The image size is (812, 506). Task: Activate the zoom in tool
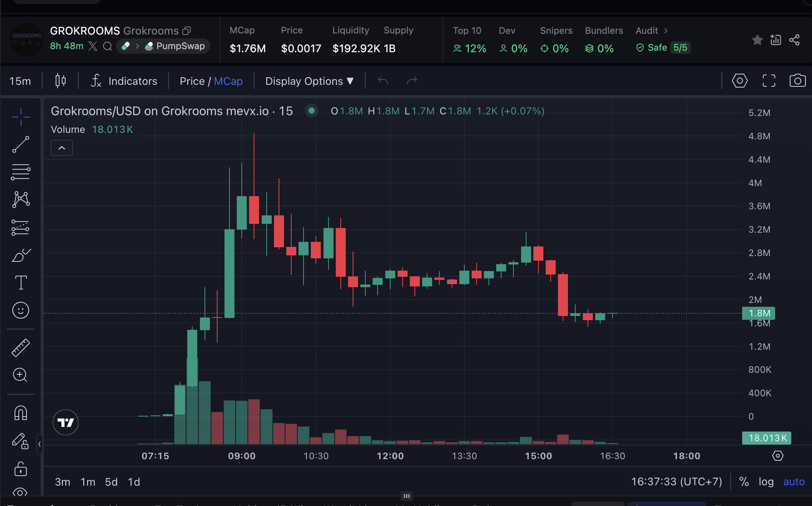(x=21, y=375)
